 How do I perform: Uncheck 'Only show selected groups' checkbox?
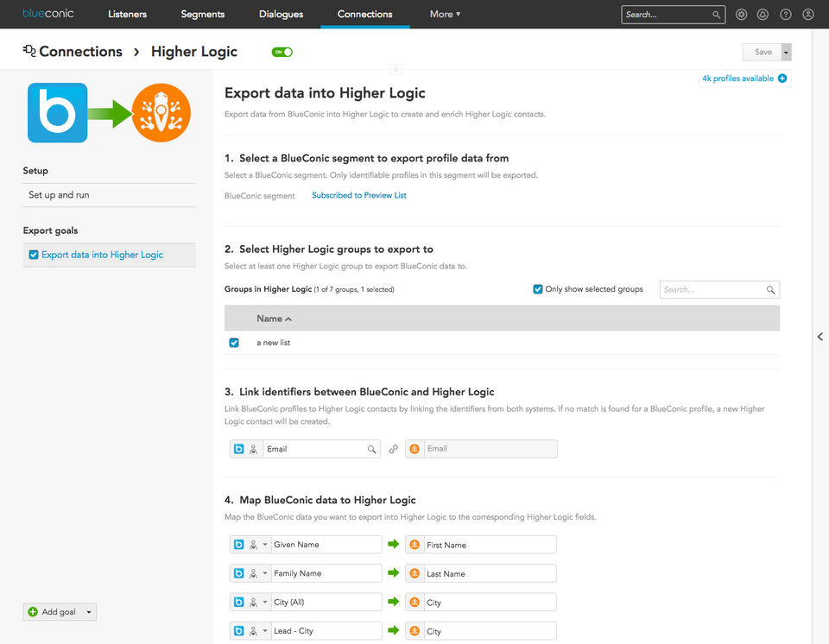(538, 289)
